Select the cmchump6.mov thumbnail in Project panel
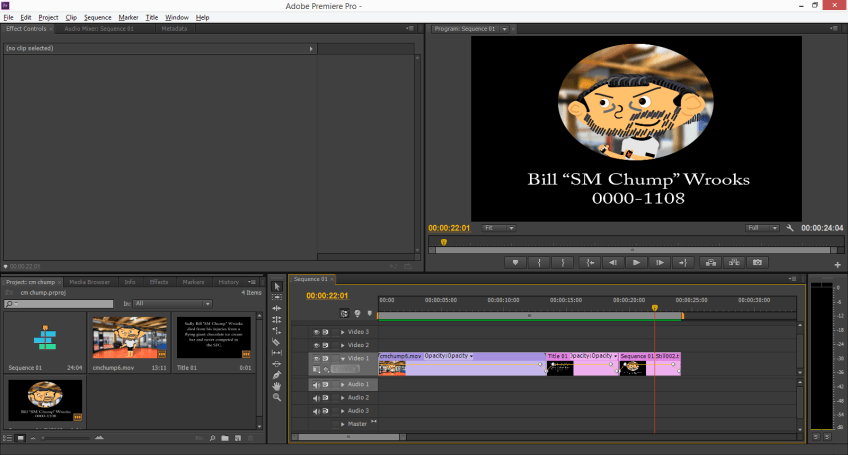 [130, 336]
